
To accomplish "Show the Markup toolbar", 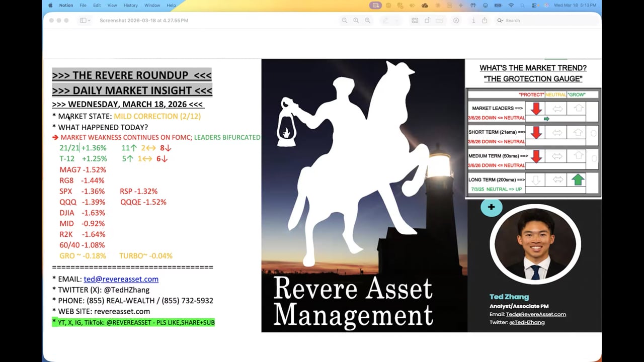I will pyautogui.click(x=456, y=21).
